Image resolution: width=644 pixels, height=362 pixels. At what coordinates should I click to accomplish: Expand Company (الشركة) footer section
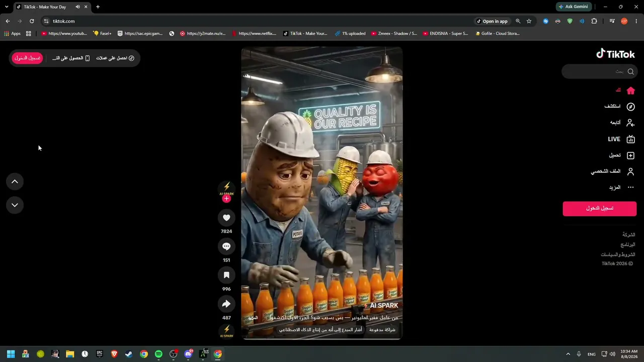(x=628, y=235)
